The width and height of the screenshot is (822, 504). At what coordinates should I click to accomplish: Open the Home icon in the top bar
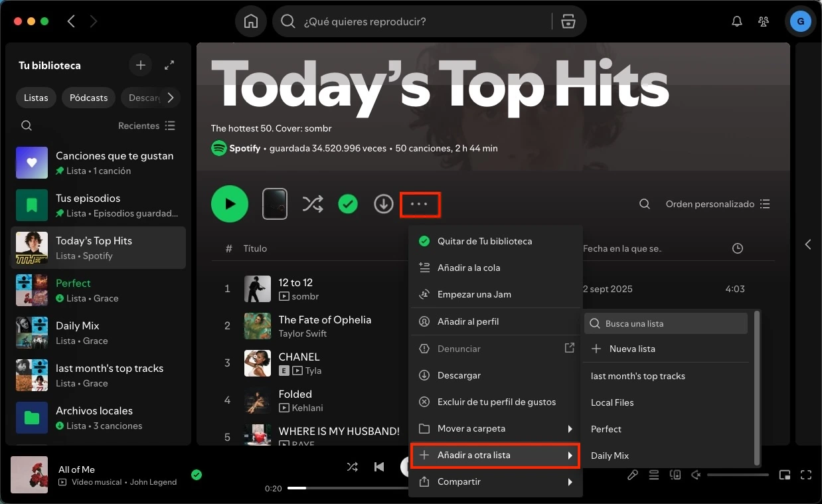coord(251,21)
